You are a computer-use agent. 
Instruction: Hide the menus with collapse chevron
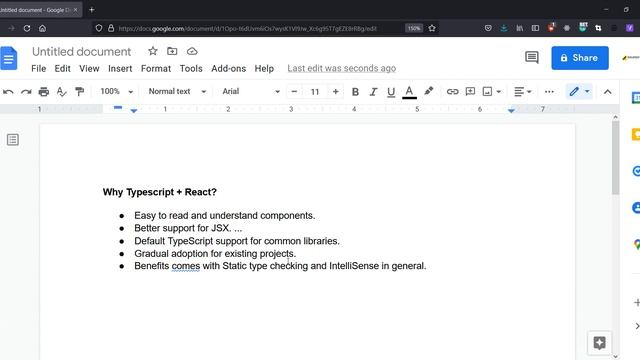pyautogui.click(x=608, y=92)
